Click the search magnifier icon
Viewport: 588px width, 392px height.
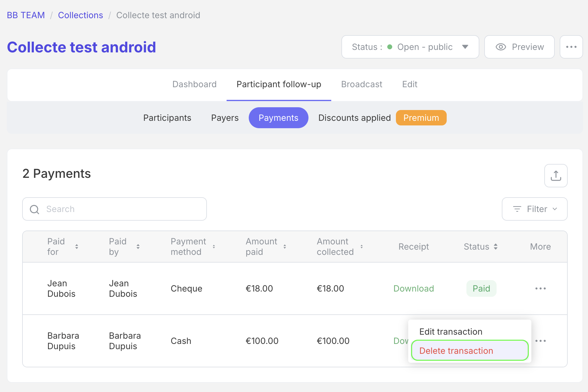click(34, 209)
